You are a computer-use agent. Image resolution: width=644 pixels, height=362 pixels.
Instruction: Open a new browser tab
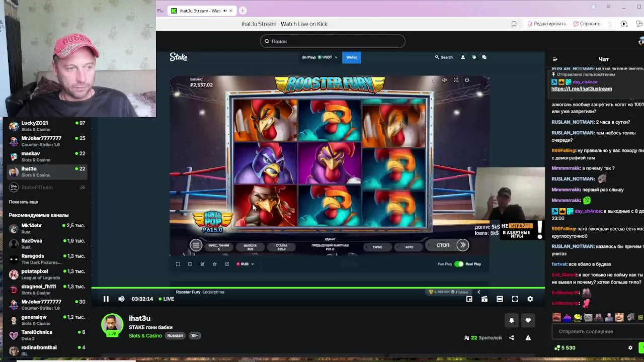pyautogui.click(x=243, y=11)
